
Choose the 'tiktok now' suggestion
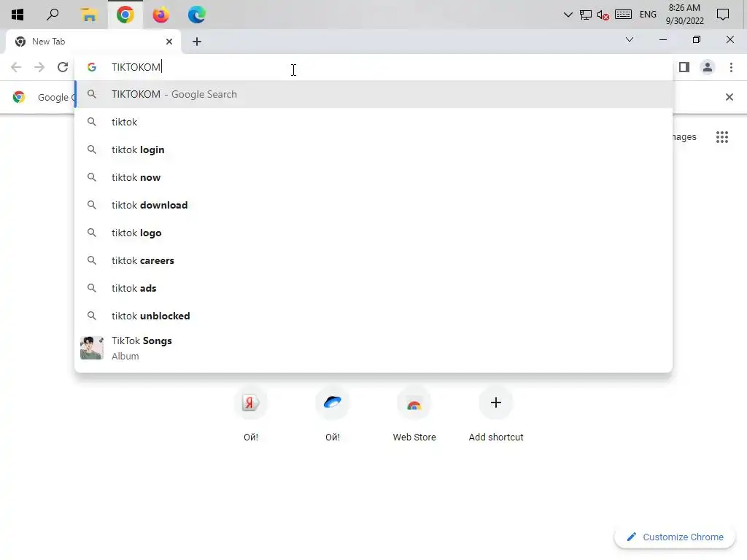click(x=373, y=177)
